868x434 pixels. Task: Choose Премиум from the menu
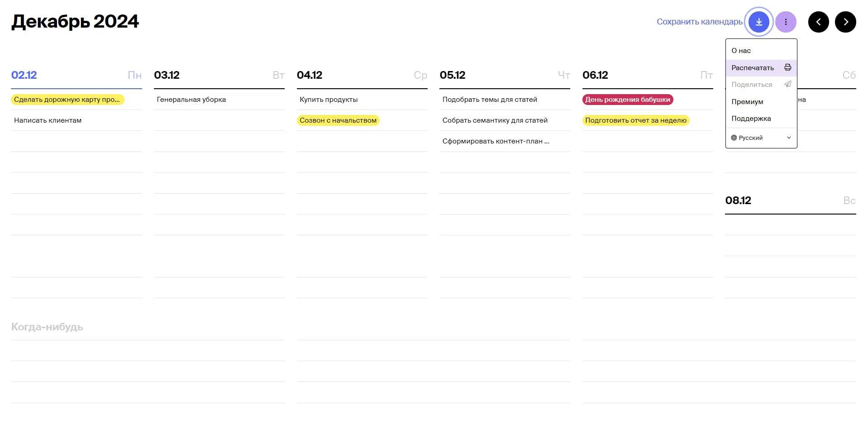(747, 102)
